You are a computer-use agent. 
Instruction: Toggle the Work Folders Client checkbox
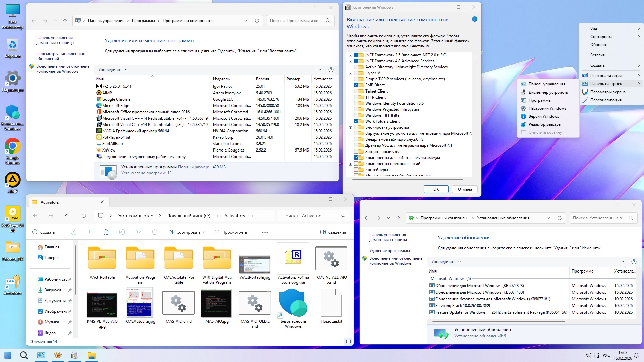click(x=356, y=121)
